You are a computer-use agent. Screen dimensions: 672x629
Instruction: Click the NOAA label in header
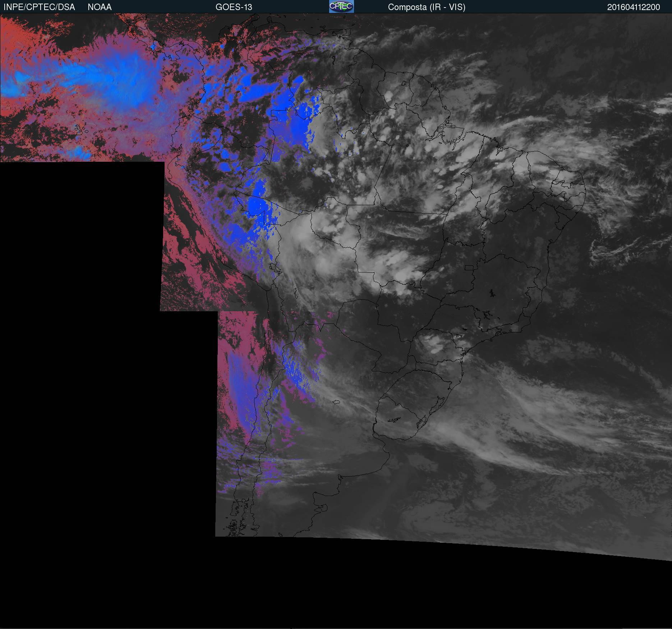[x=100, y=7]
